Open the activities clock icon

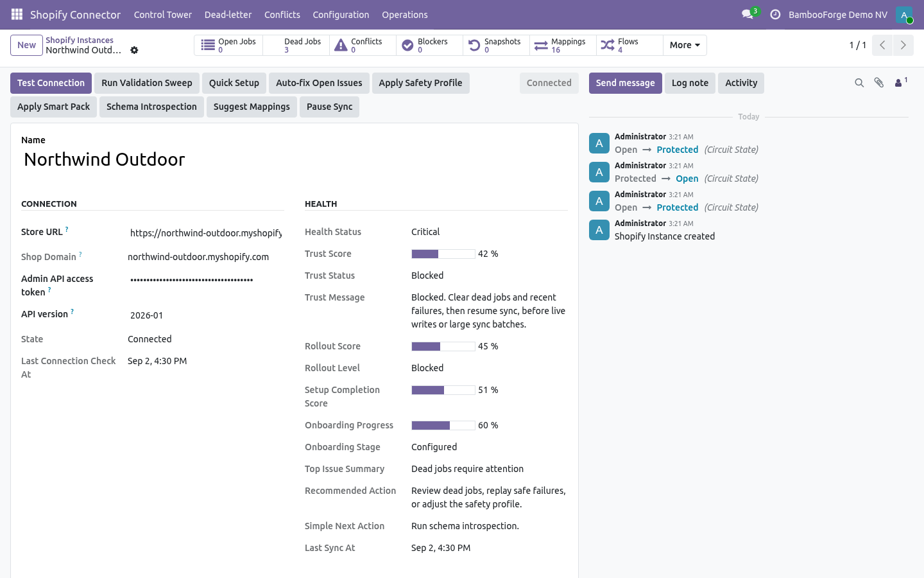pyautogui.click(x=775, y=14)
